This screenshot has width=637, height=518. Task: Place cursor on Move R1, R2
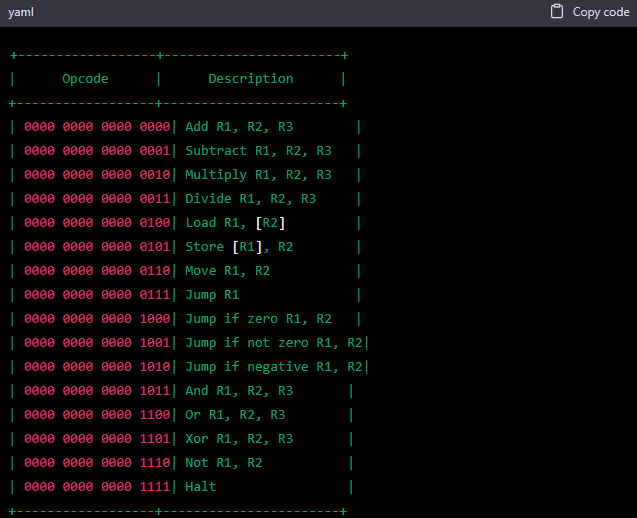[227, 271]
